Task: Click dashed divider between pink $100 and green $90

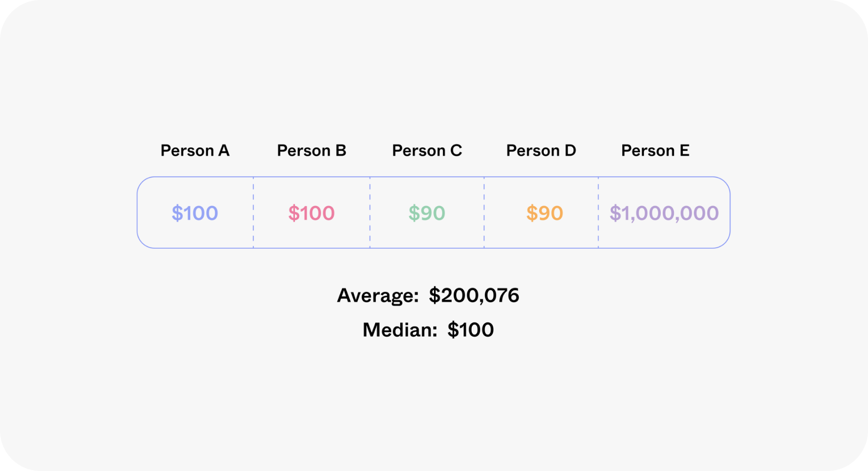Action: [x=370, y=213]
